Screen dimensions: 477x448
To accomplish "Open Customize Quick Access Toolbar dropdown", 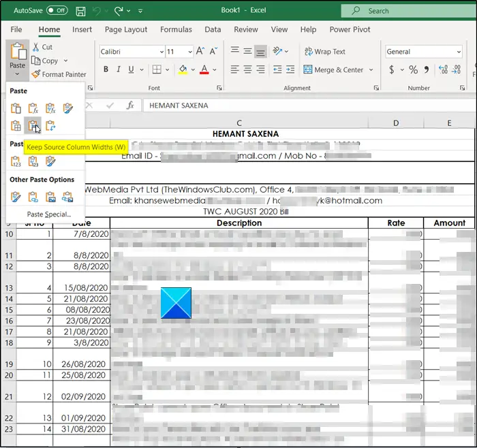I will tap(140, 11).
